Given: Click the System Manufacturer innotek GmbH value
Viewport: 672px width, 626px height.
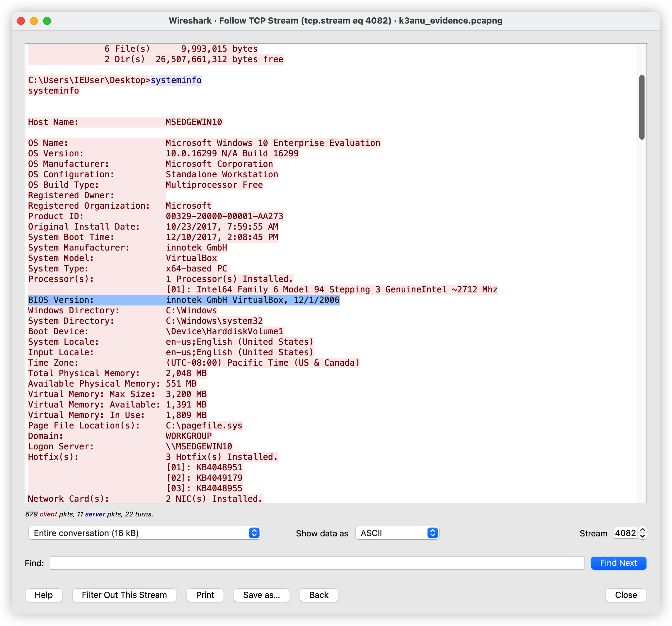Looking at the screenshot, I should (x=196, y=248).
